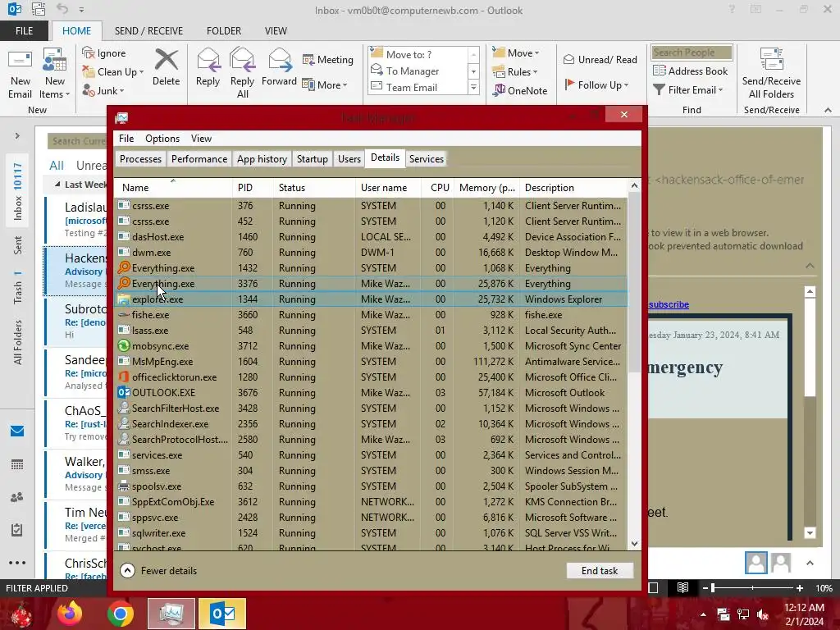Click the Task Manager scroll down arrow
The width and height of the screenshot is (840, 630).
coord(634,544)
